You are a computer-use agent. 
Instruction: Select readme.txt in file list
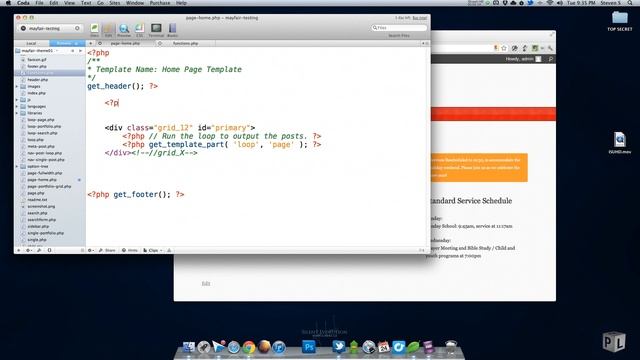[x=37, y=200]
